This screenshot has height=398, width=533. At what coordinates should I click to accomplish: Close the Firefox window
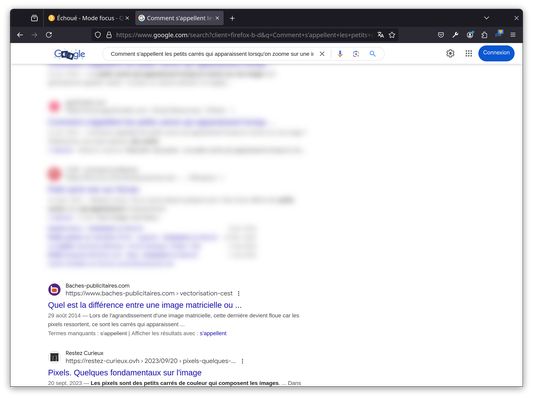click(x=516, y=18)
